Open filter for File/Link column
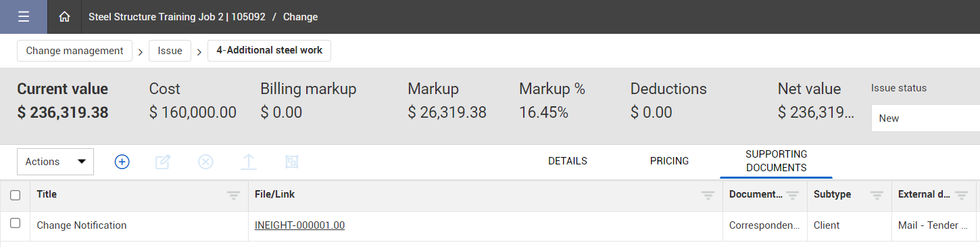 [708, 195]
